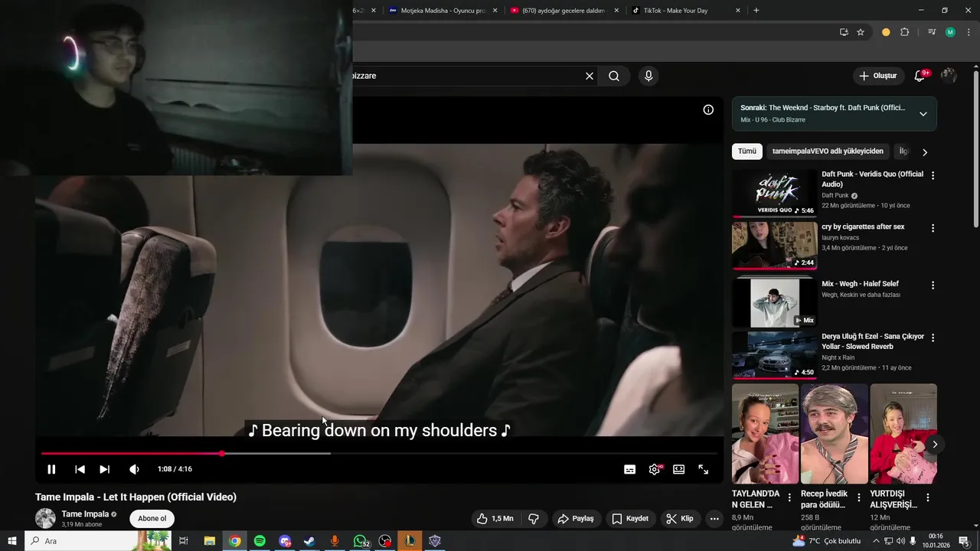
Task: Open the Oluştur create button
Action: point(878,76)
